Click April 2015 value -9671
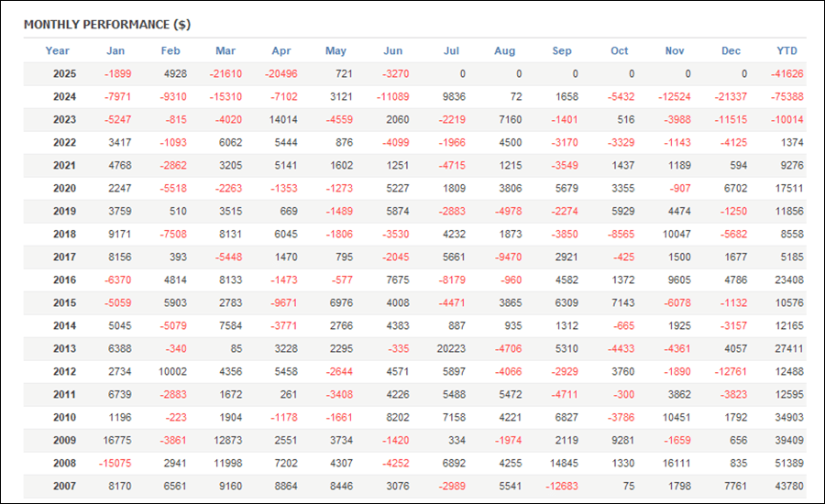 tap(284, 302)
